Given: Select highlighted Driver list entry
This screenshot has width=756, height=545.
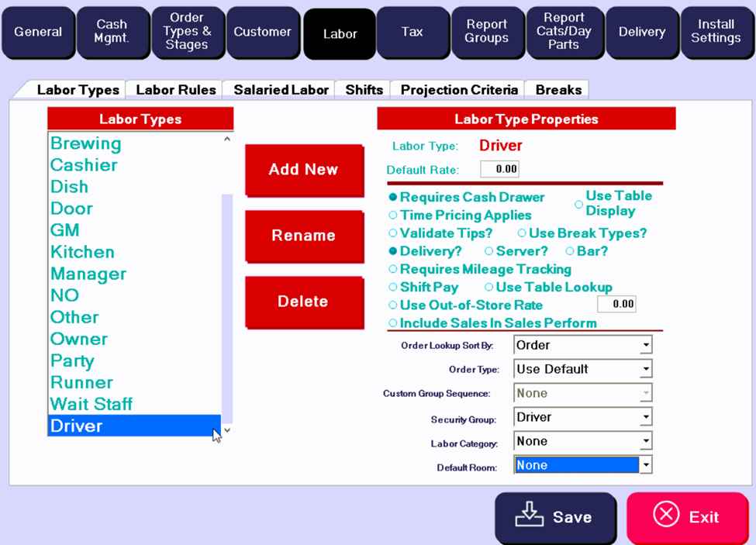Looking at the screenshot, I should pyautogui.click(x=134, y=426).
